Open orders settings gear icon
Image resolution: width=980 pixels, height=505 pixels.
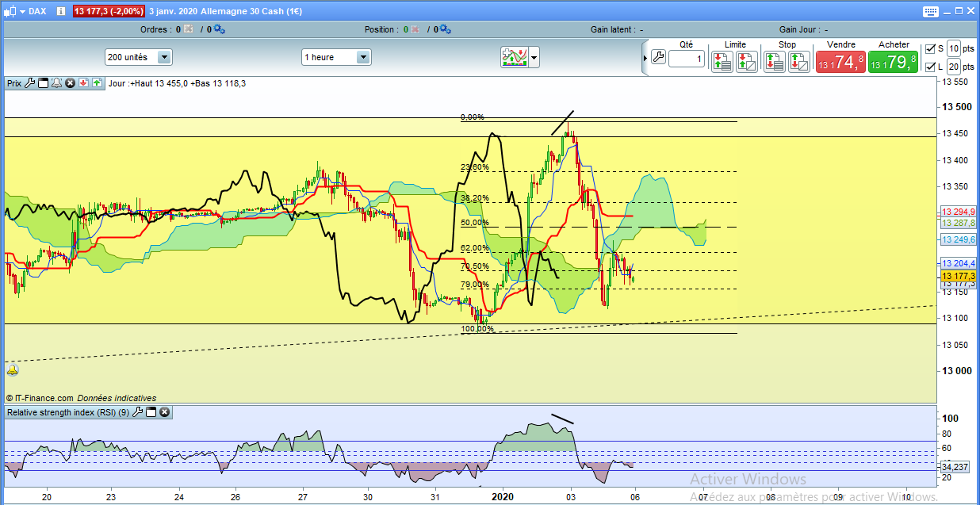click(x=219, y=29)
